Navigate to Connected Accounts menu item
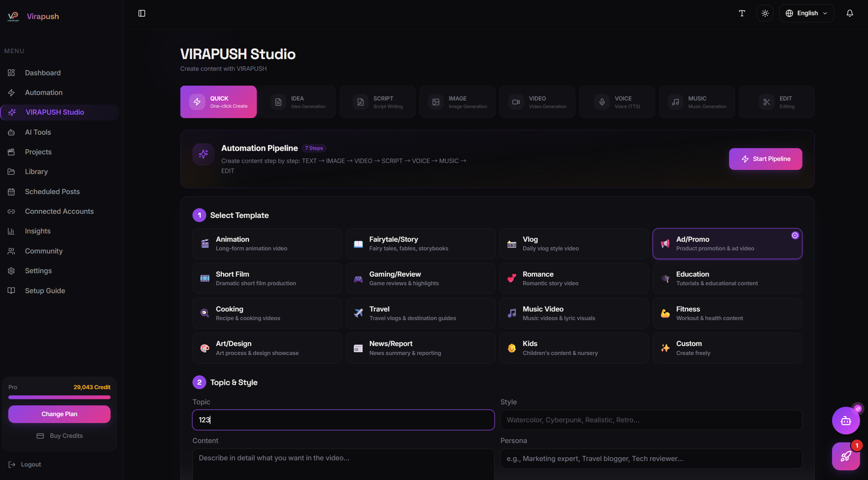Viewport: 868px width, 480px height. [59, 211]
